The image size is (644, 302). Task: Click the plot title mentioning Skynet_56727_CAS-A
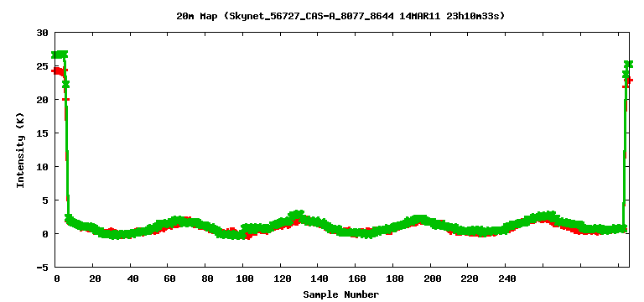[340, 17]
